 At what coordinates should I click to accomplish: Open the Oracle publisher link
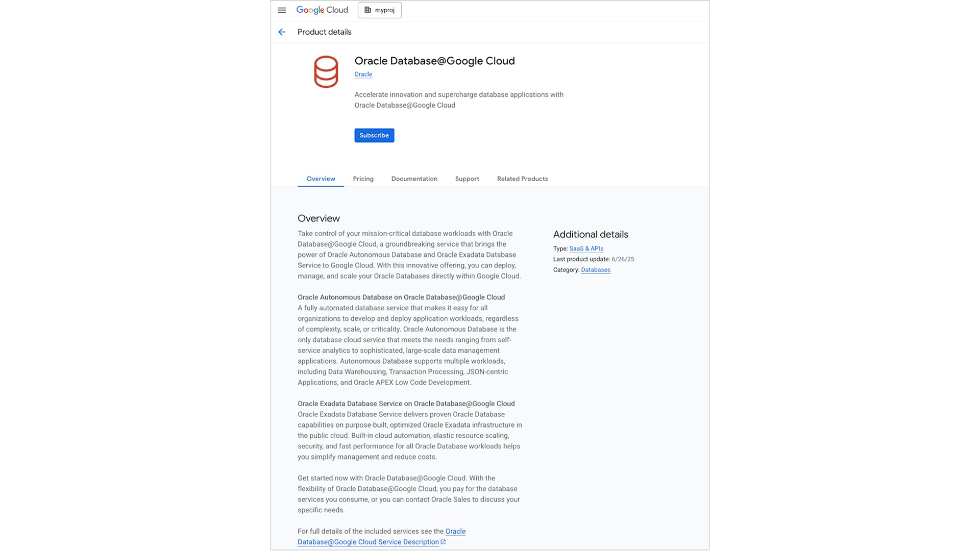(x=363, y=74)
